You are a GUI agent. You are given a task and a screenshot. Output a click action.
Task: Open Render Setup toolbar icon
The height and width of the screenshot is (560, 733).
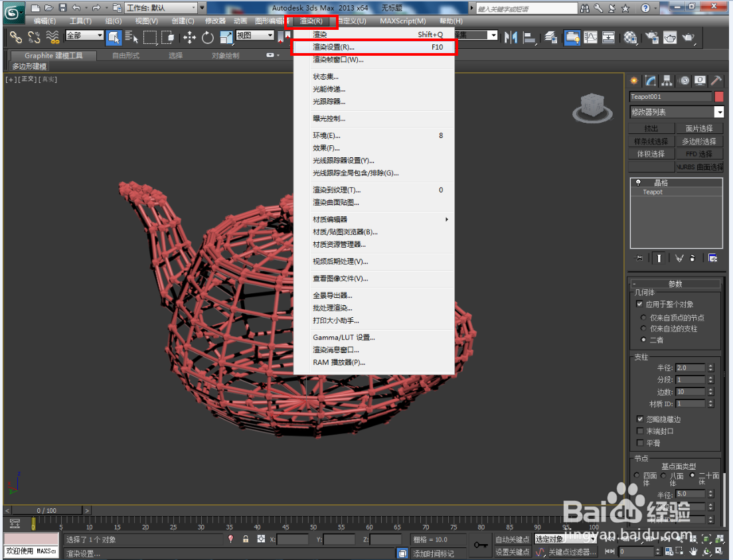point(651,37)
